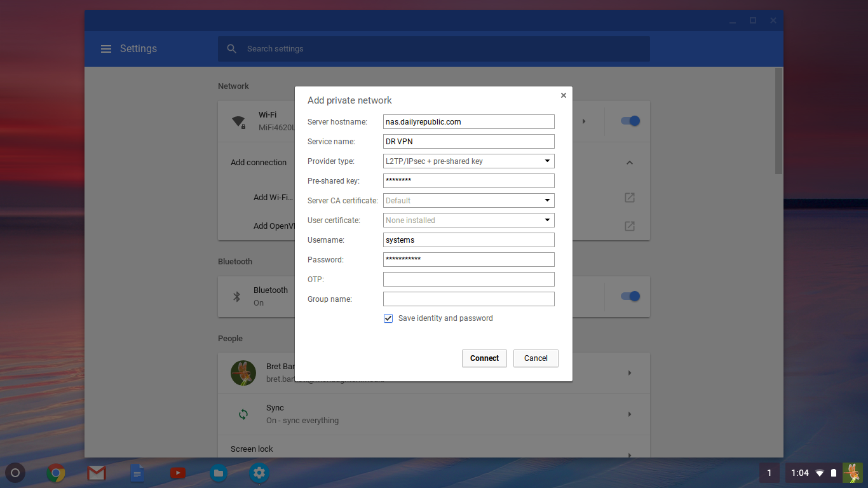Click the Server hostname text field
Screen dimensions: 868x488
tap(468, 122)
